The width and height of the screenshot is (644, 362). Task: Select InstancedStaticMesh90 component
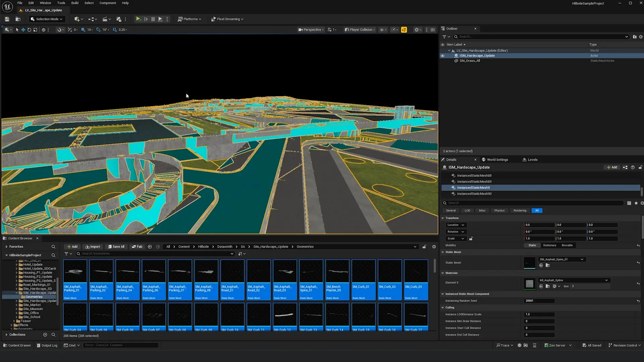(x=474, y=194)
